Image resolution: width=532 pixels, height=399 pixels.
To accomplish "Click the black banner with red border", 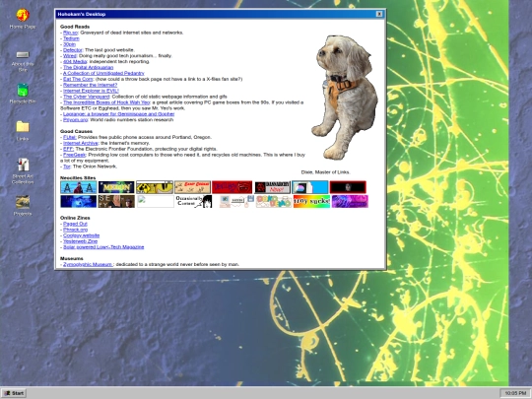I will click(x=348, y=187).
